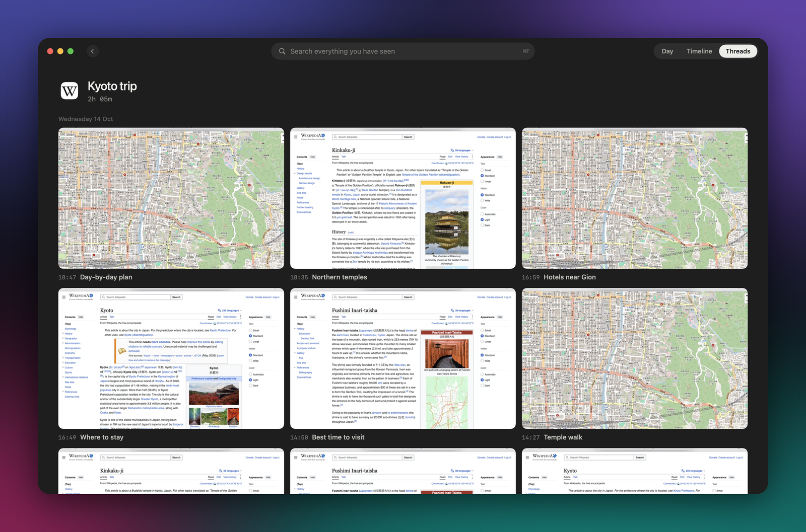The height and width of the screenshot is (532, 806).
Task: Switch to the Day view tab
Action: tap(667, 51)
